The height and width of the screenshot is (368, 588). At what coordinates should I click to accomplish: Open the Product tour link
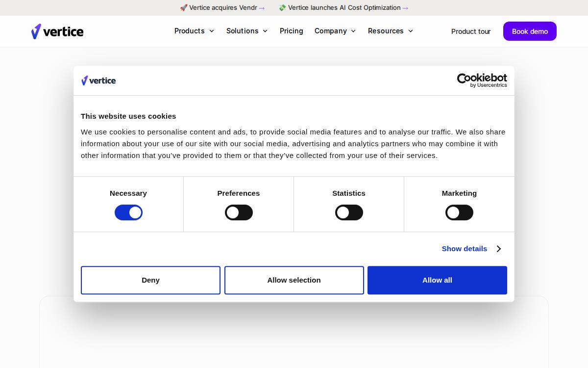click(471, 31)
